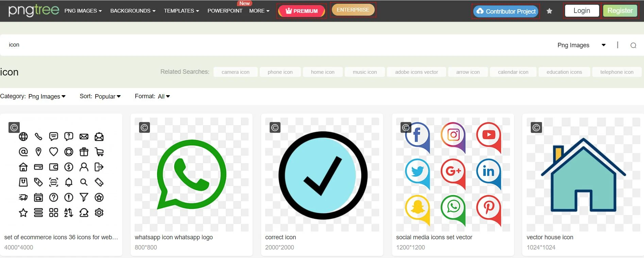Click title 'social media icons set vector'
This screenshot has height=258, width=644.
[434, 237]
